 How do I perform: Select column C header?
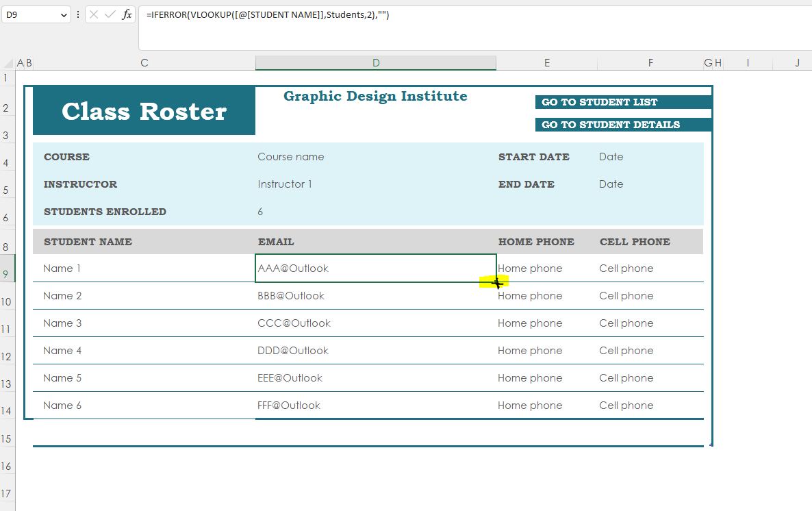[x=144, y=63]
